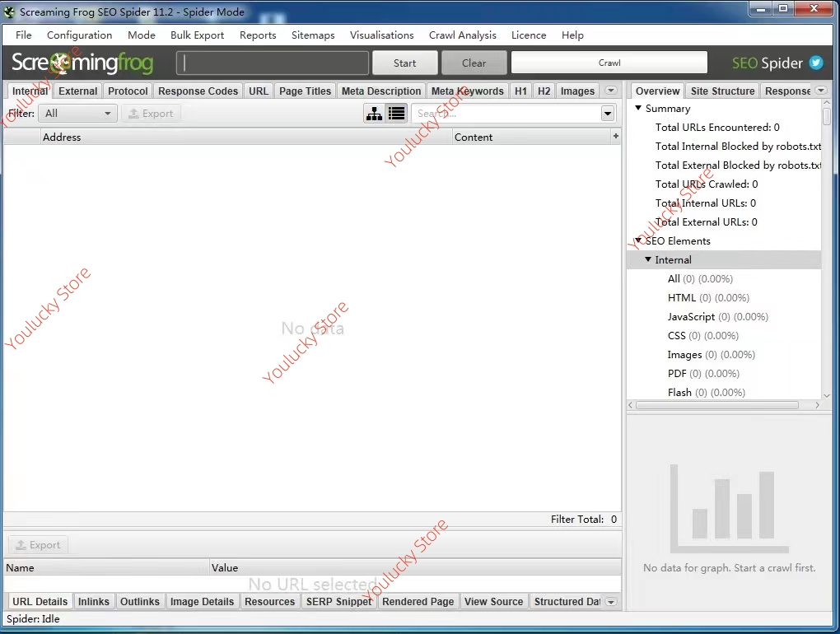Open the Site Structure tab
The height and width of the screenshot is (634, 840).
(x=722, y=91)
